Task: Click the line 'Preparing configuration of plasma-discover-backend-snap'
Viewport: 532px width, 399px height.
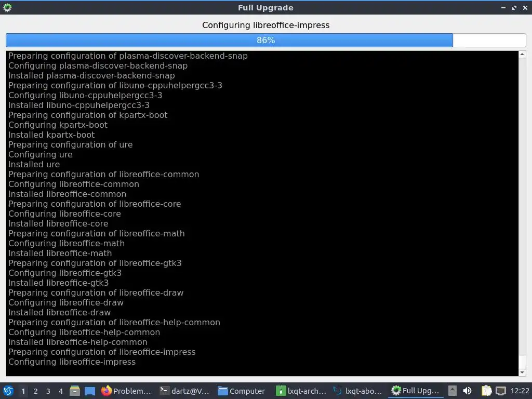Action: pos(128,56)
